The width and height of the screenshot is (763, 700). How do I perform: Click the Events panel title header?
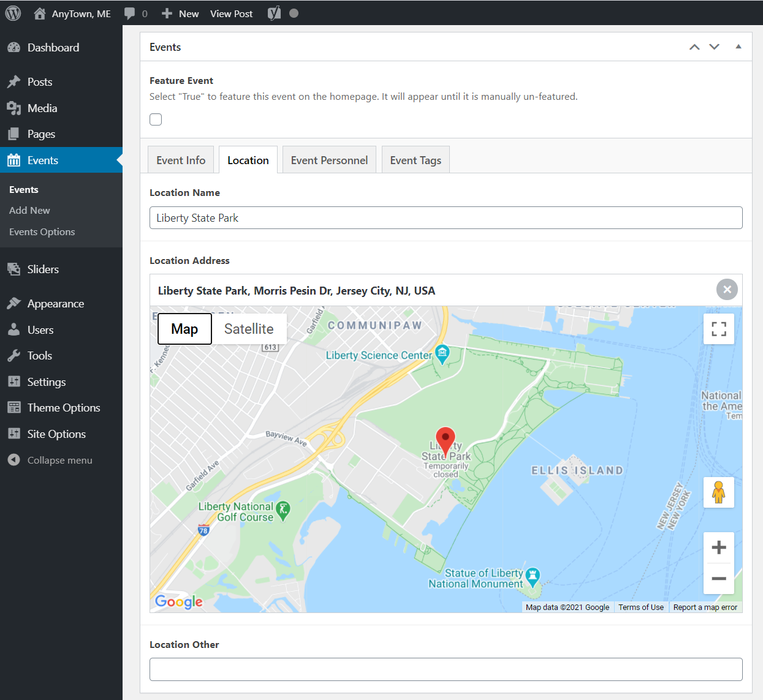(165, 47)
